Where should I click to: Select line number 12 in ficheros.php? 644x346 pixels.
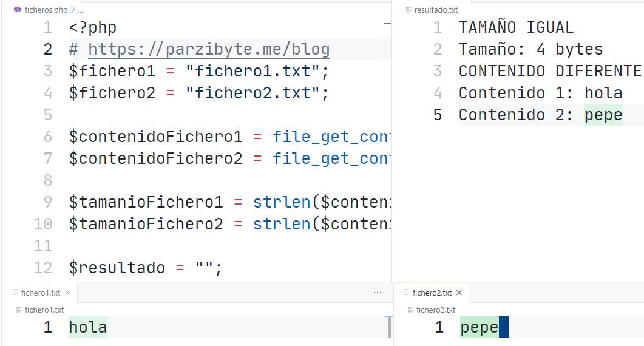(43, 268)
